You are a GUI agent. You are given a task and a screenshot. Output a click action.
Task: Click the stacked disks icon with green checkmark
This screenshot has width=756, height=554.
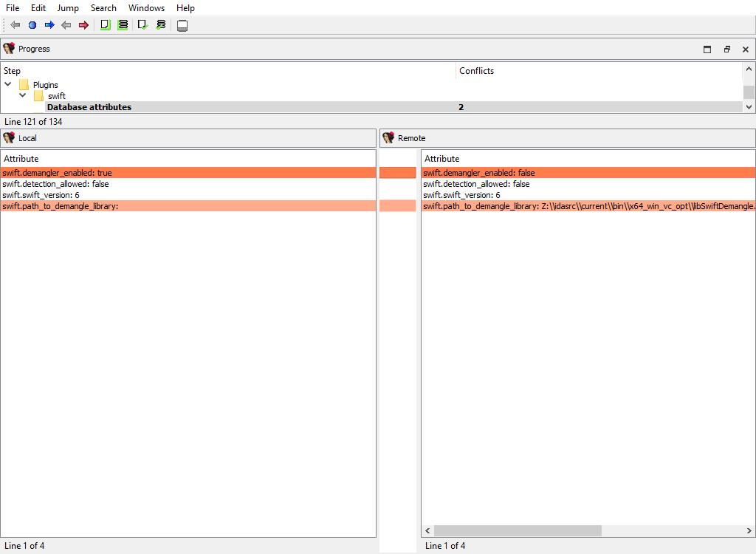pos(161,25)
